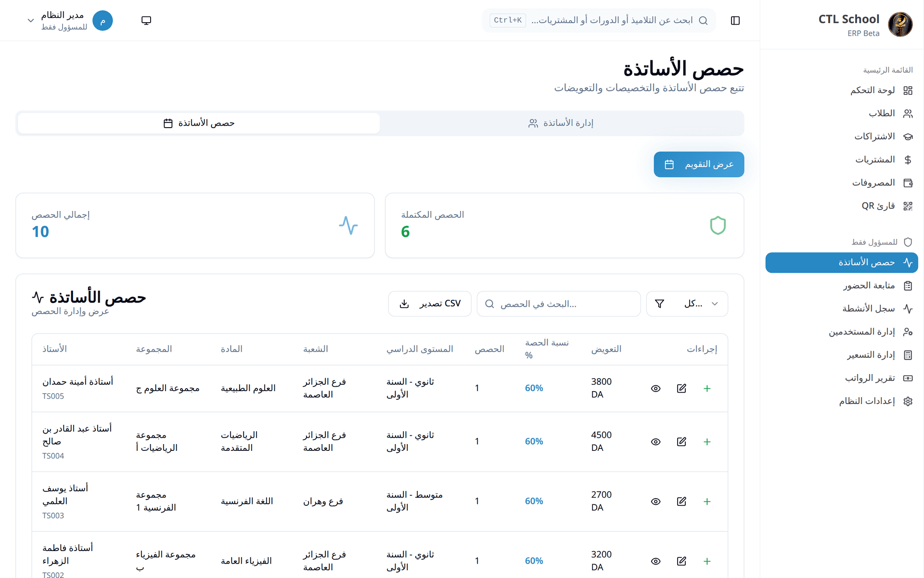Switch to إدارة الأساتذة tab
This screenshot has width=924, height=578.
(561, 123)
